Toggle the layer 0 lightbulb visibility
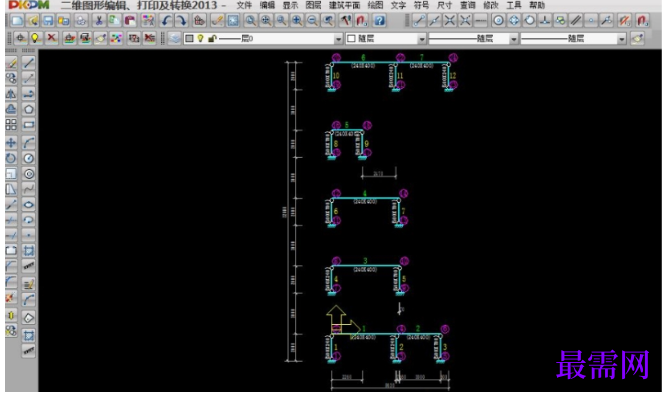Screen dimensions: 668x396 coord(200,38)
